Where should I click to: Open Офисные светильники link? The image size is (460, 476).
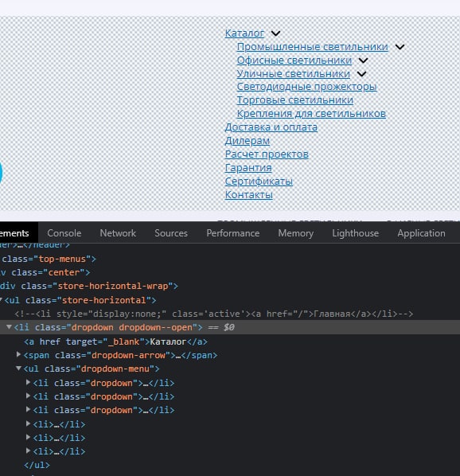(294, 60)
